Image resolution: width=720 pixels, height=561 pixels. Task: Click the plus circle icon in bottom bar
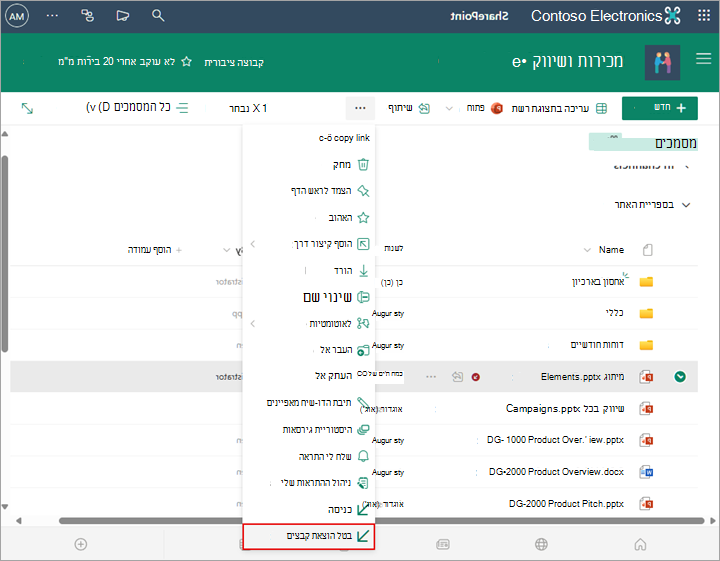81,544
